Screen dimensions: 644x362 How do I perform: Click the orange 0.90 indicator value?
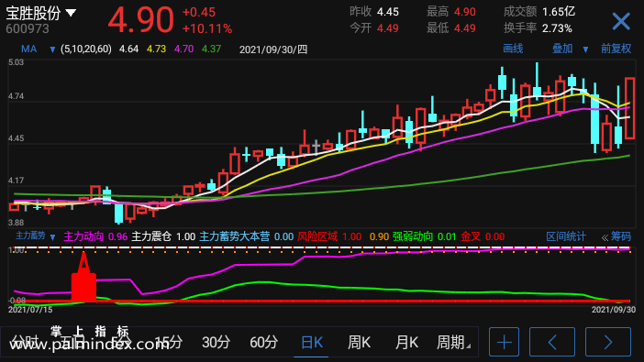(x=379, y=236)
